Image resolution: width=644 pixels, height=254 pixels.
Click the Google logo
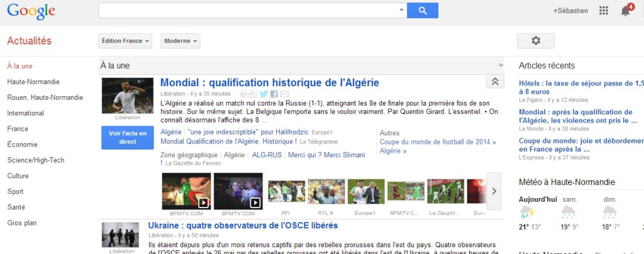[31, 11]
